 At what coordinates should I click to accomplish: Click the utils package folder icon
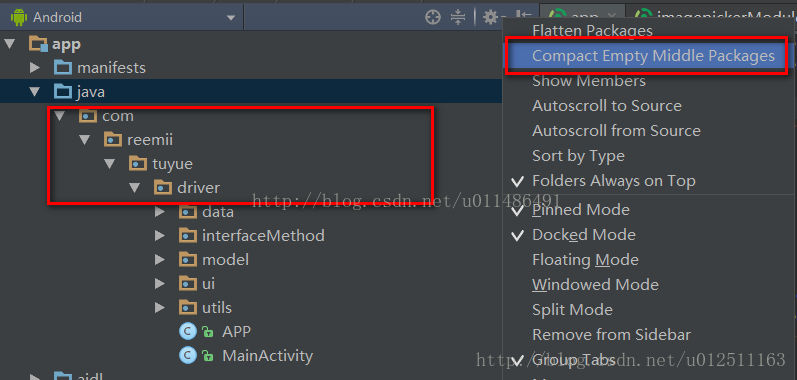click(x=188, y=307)
